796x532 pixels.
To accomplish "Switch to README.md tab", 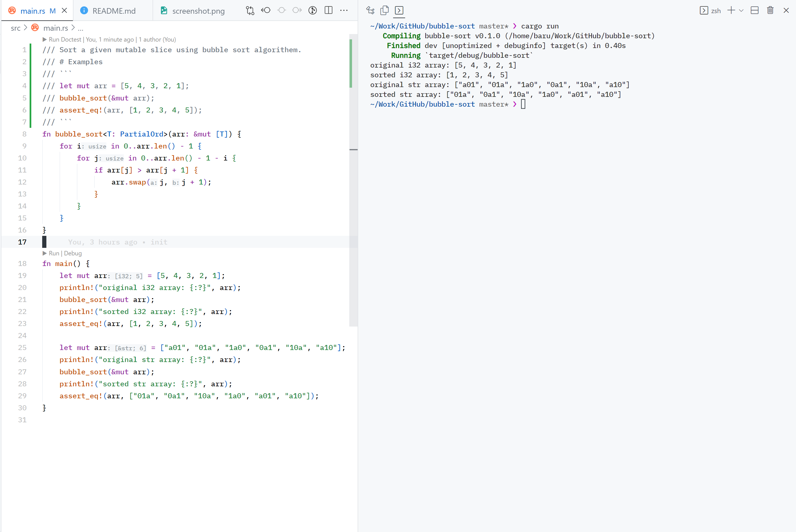I will click(x=114, y=11).
